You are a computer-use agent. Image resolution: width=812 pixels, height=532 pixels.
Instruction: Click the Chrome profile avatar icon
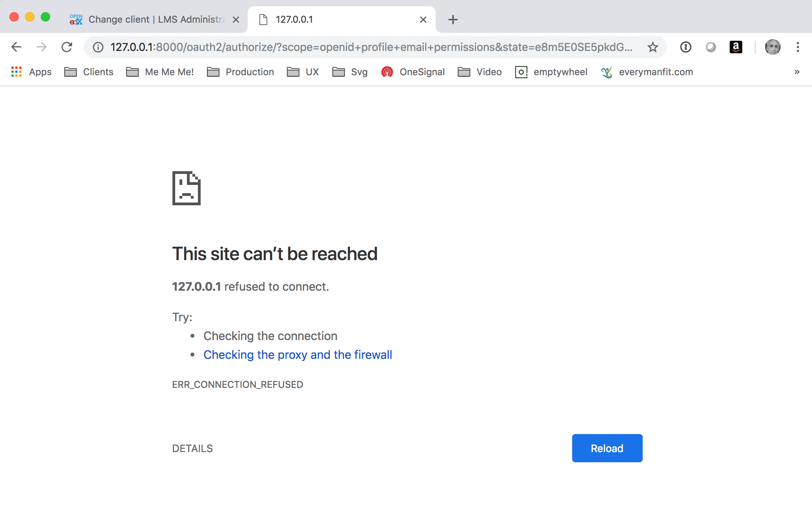pos(773,47)
